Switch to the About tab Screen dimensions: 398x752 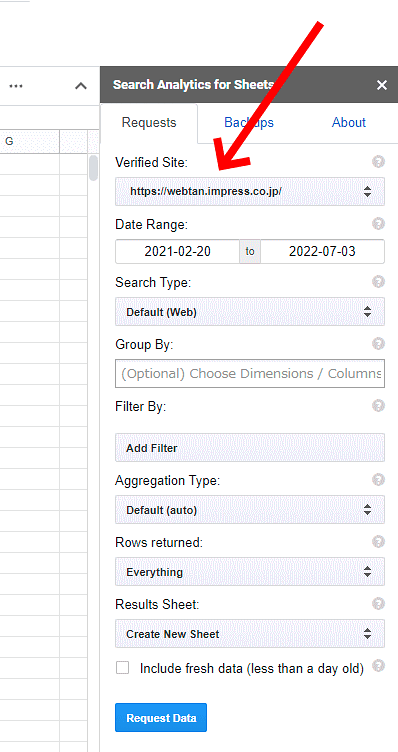349,123
